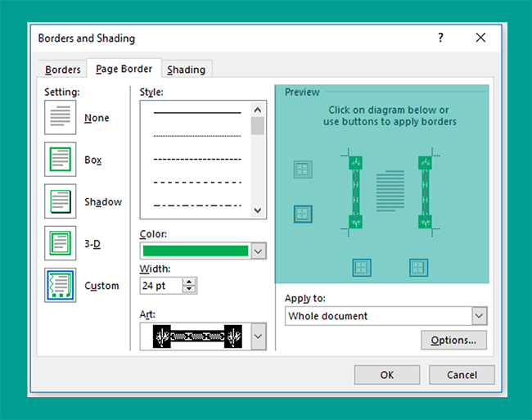Click the Style list scroll-down arrow
The image size is (532, 420).
[x=258, y=210]
